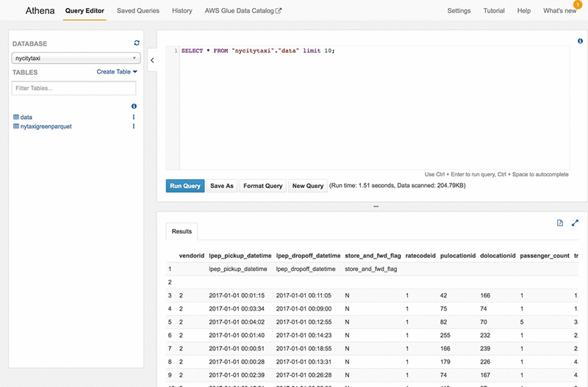Open the nycitytaxi database dropdown
The image size is (588, 387).
(x=76, y=57)
